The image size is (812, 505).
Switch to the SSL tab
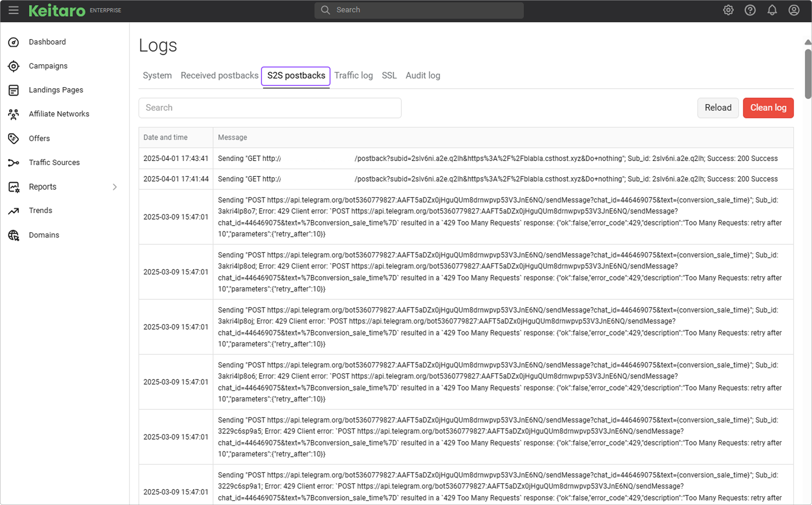click(389, 75)
